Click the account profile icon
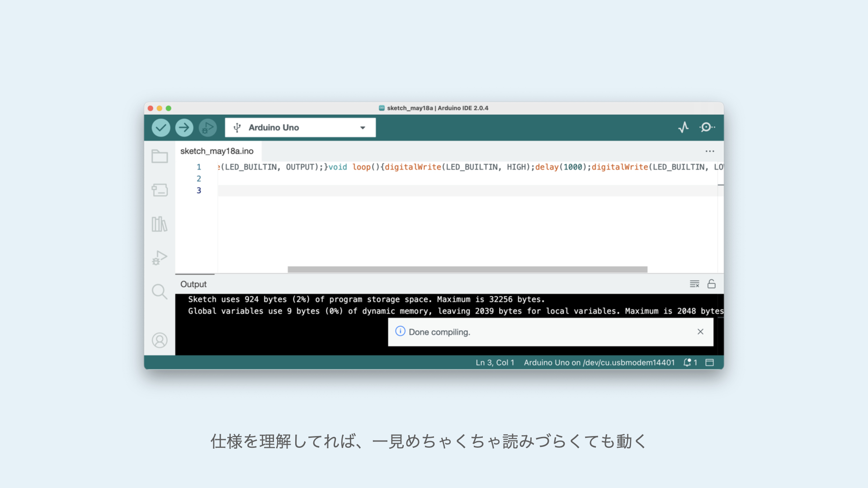This screenshot has height=488, width=868. [x=160, y=340]
